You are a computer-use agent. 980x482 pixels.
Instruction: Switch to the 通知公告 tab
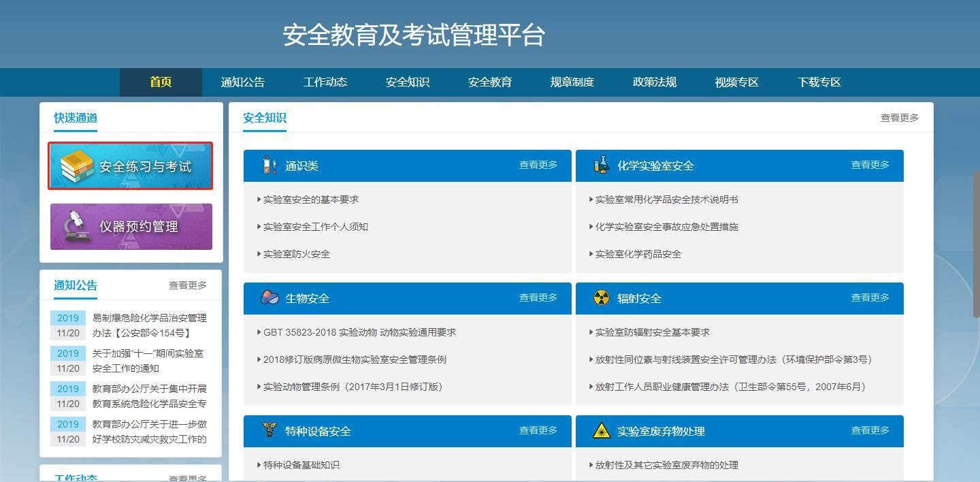click(244, 82)
